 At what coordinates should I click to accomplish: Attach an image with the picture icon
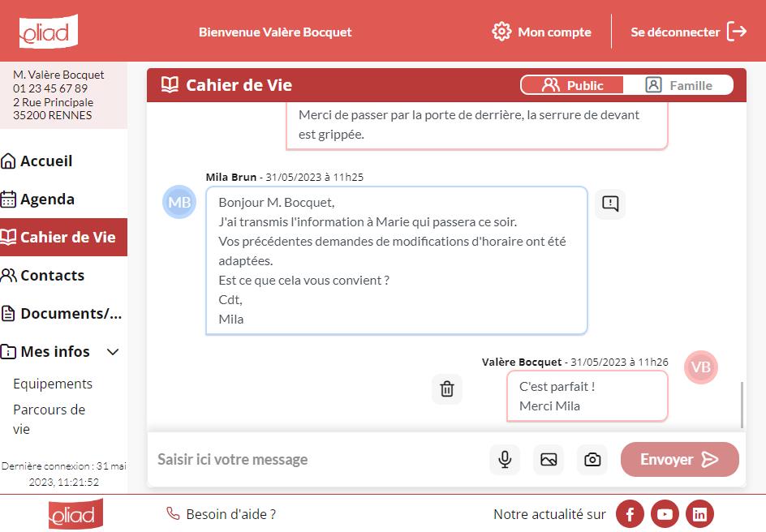(x=549, y=459)
